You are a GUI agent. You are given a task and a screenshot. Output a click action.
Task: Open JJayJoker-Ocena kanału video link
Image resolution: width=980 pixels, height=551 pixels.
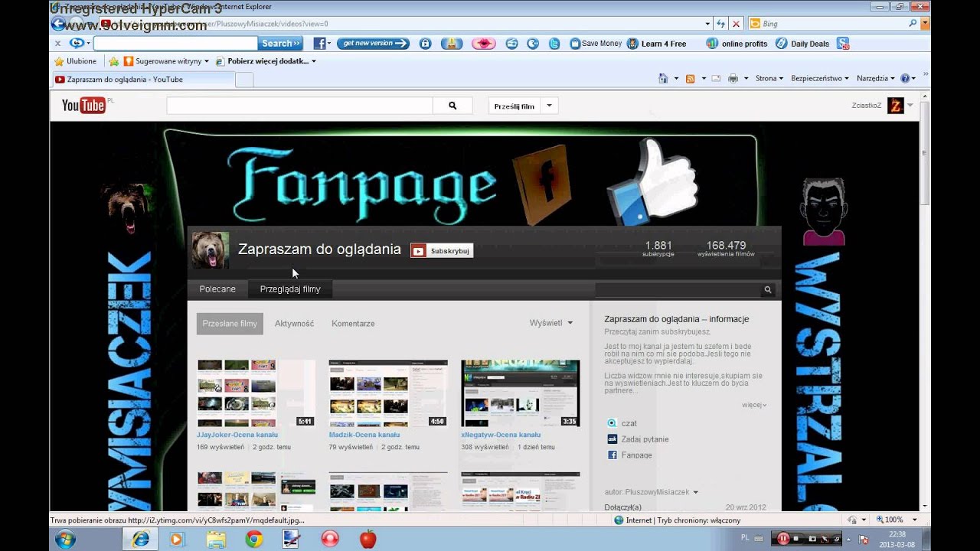point(237,435)
